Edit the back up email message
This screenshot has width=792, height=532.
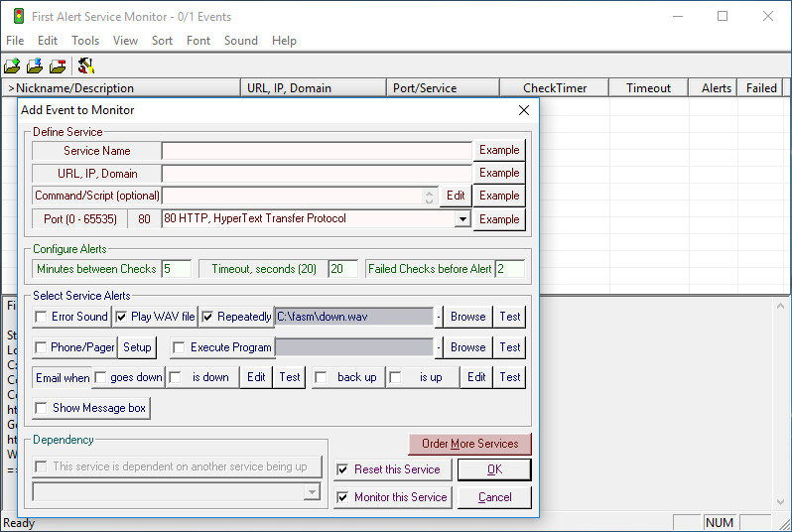(476, 377)
